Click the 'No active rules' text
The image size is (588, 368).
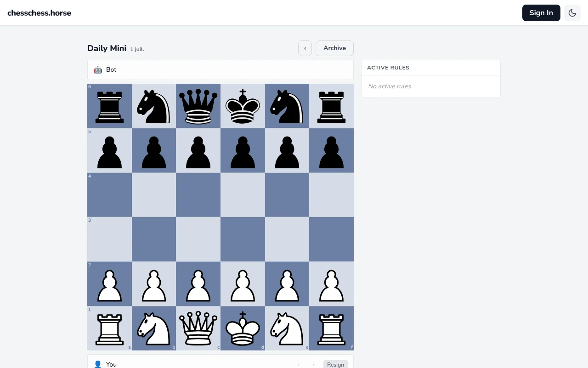pos(390,86)
